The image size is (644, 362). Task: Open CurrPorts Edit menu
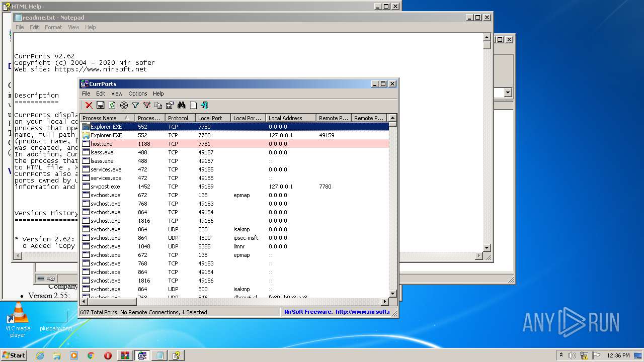(x=101, y=94)
